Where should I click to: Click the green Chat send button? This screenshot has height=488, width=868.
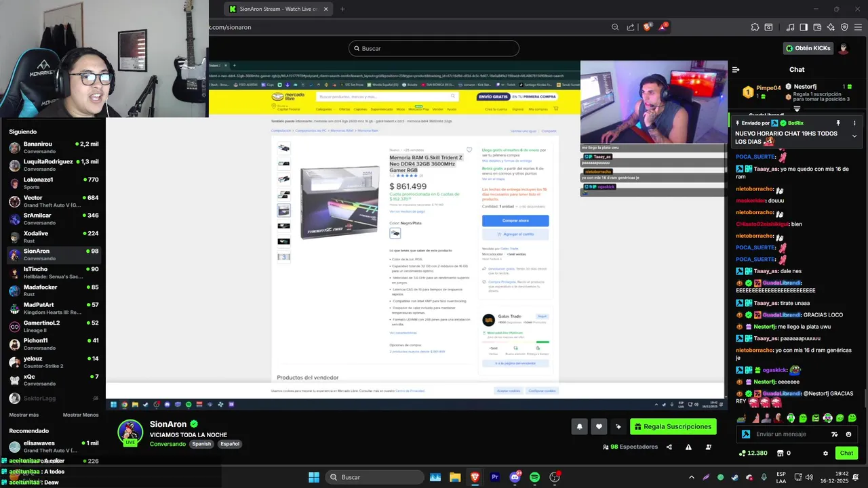(846, 453)
